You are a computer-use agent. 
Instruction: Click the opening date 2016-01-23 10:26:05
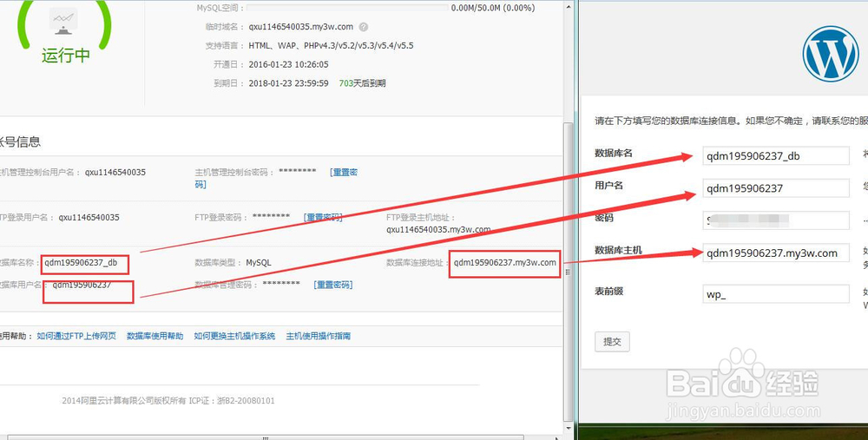pyautogui.click(x=288, y=64)
